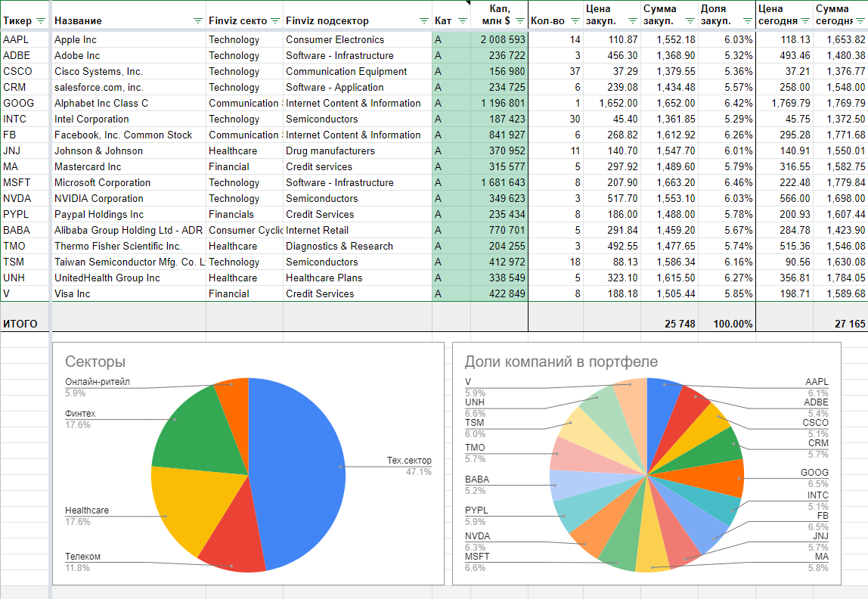Click the Доли компаний в портфеле title
The width and height of the screenshot is (868, 599).
(561, 362)
